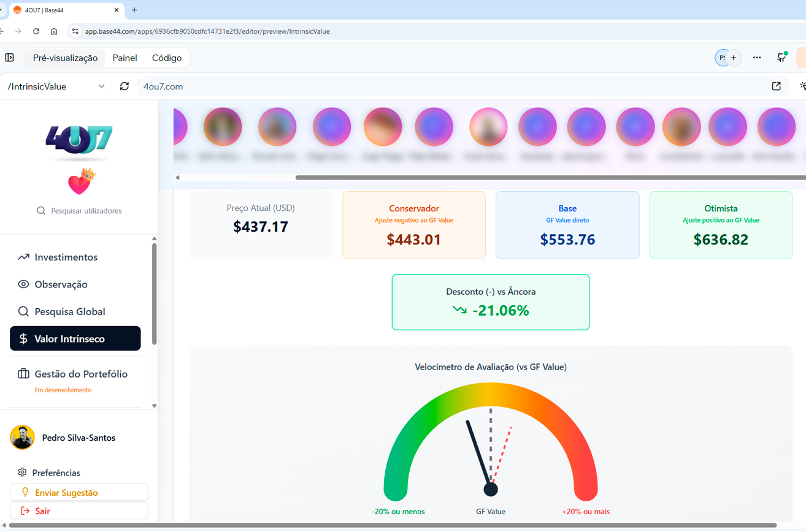
Task: Open preview in new window icon
Action: (x=776, y=86)
